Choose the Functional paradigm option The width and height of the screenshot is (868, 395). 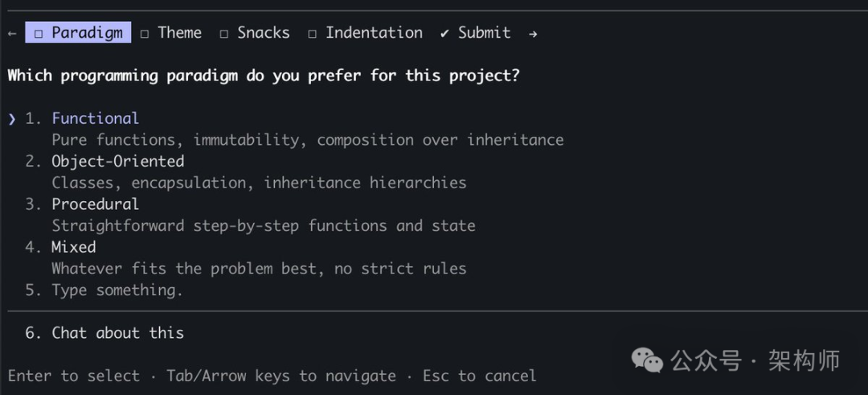pos(95,118)
